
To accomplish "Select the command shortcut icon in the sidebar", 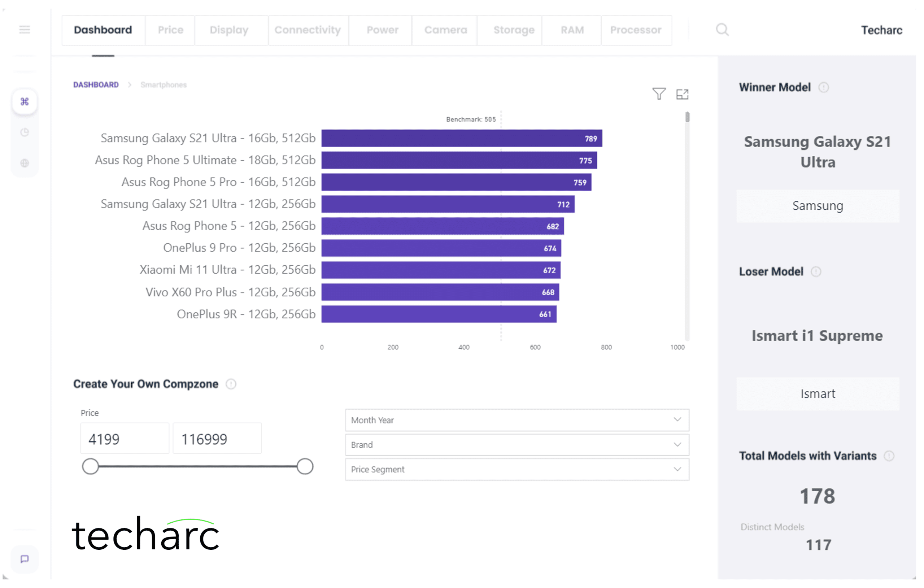I will pos(25,101).
